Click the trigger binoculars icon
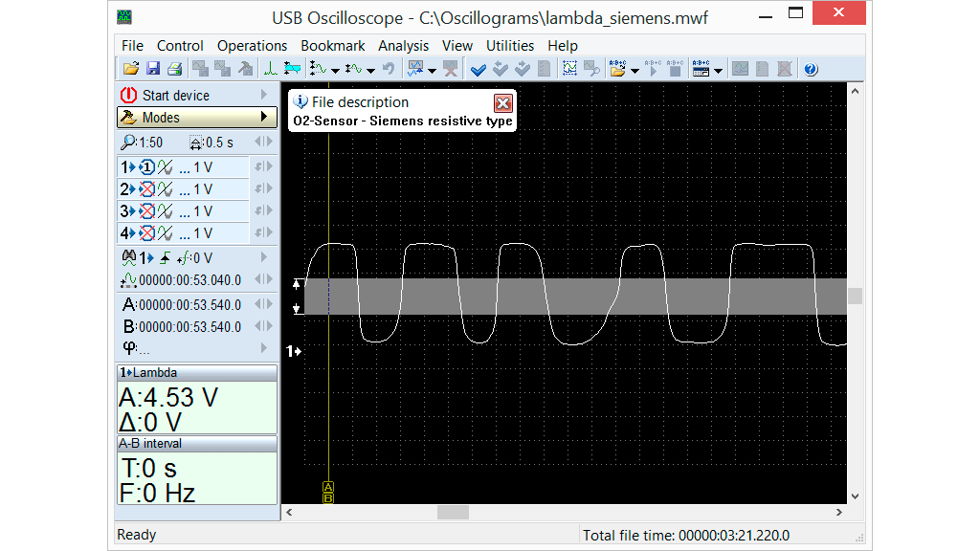The height and width of the screenshot is (551, 980). 129,257
